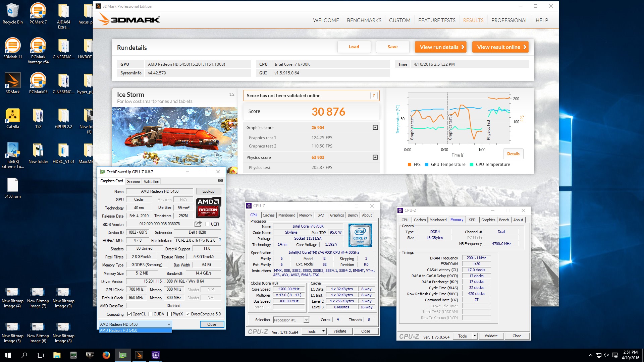
Task: Show hidden system tray icons
Action: (590, 355)
